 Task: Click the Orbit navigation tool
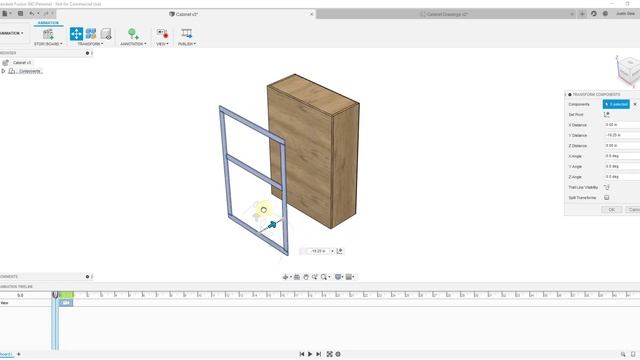tap(286, 277)
